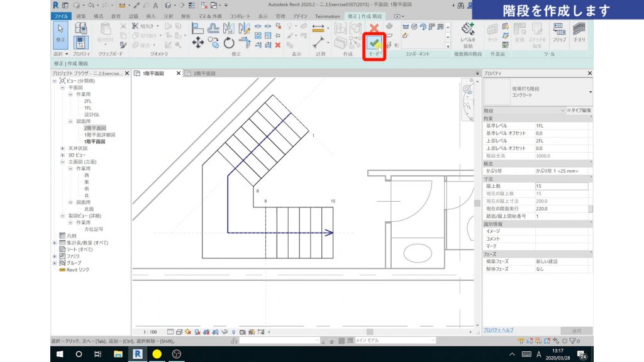Open the stair type selector dropdown
This screenshot has height=362, width=644.
[x=590, y=92]
